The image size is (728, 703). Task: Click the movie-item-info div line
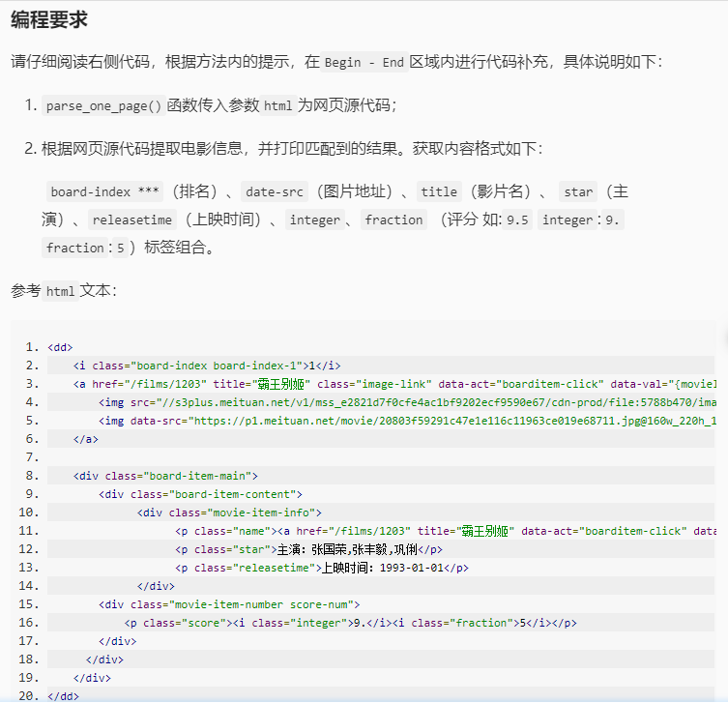[x=229, y=513]
